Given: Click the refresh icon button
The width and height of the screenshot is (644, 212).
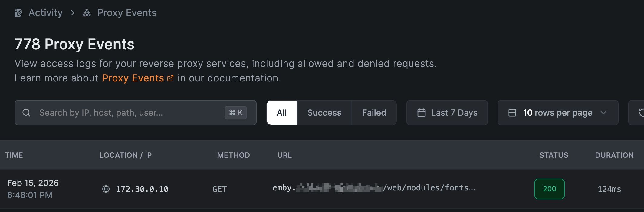Looking at the screenshot, I should pos(640,113).
